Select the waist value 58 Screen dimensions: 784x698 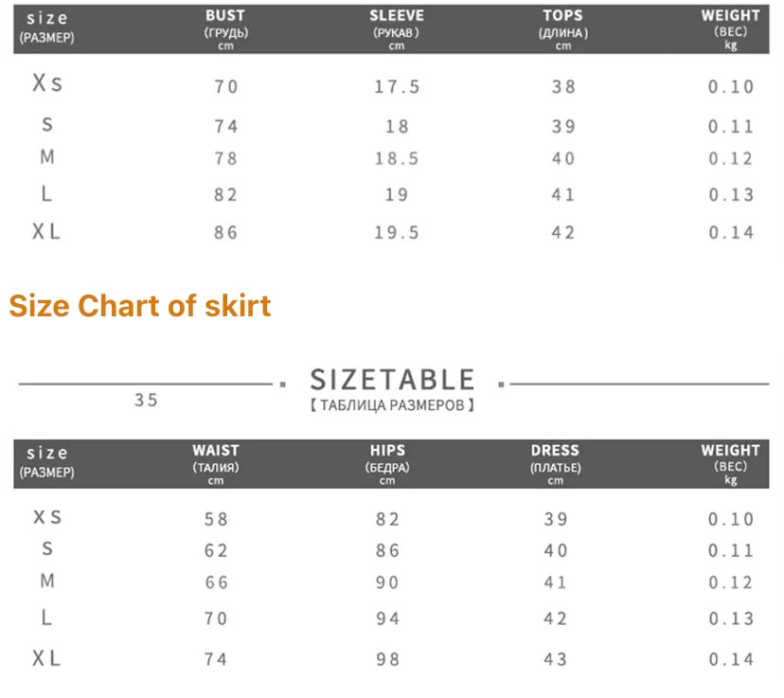pos(217,519)
